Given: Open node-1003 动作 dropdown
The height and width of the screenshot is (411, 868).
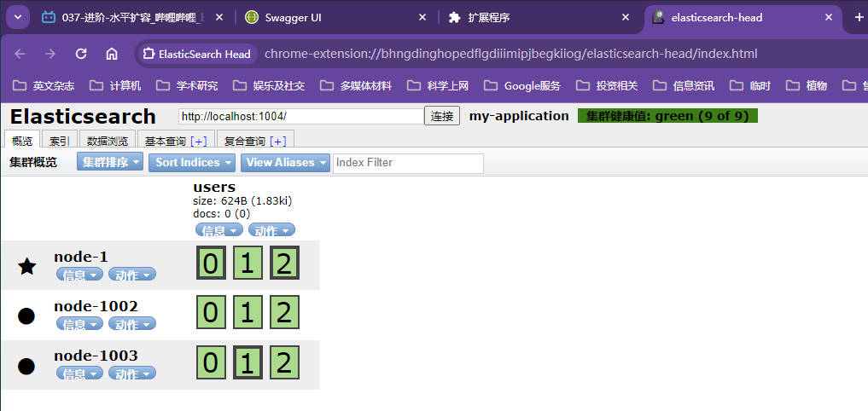Looking at the screenshot, I should (131, 373).
